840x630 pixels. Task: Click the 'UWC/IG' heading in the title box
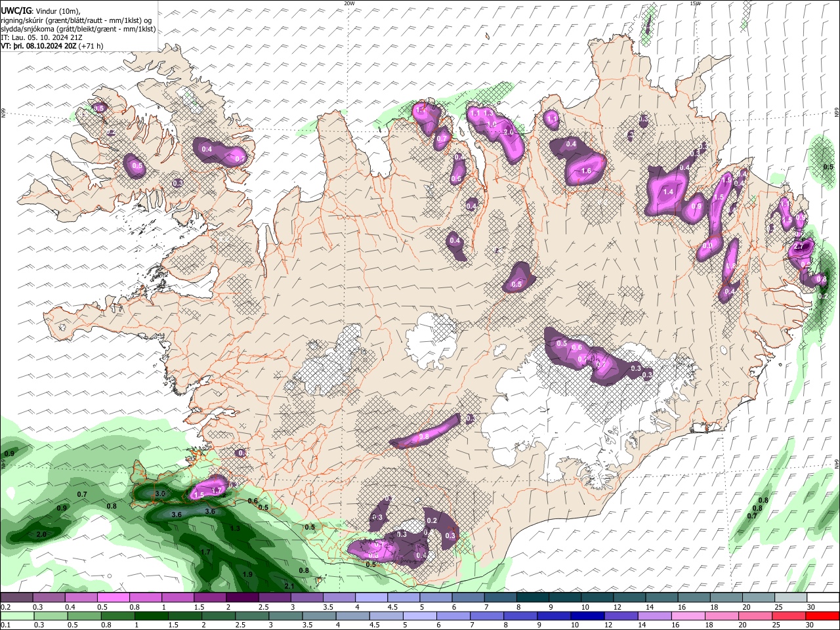click(x=16, y=10)
